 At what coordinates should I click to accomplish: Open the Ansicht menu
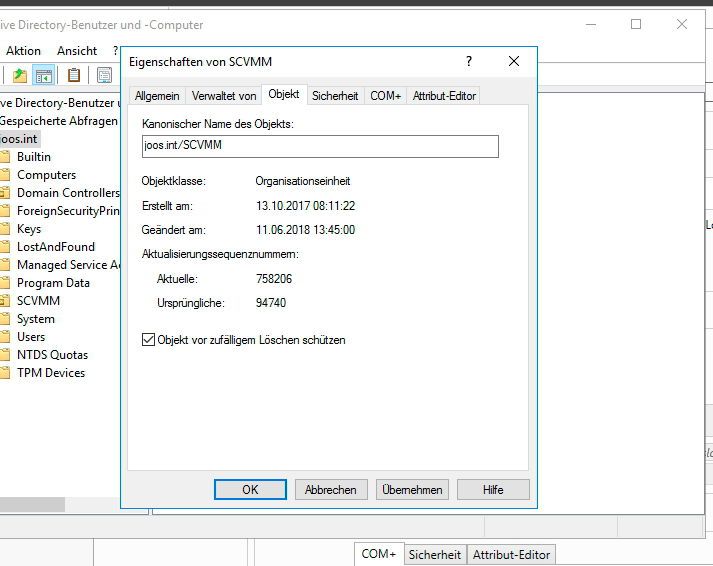coord(77,51)
